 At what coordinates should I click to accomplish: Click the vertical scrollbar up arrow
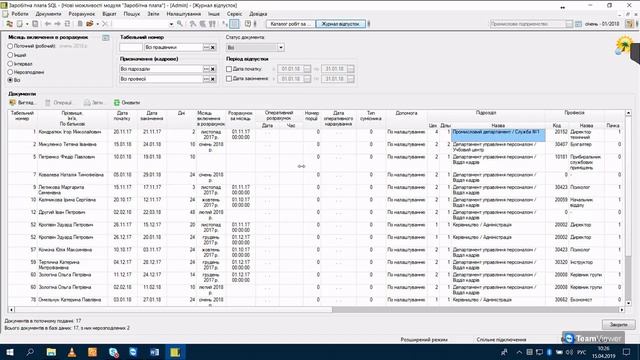coord(628,113)
